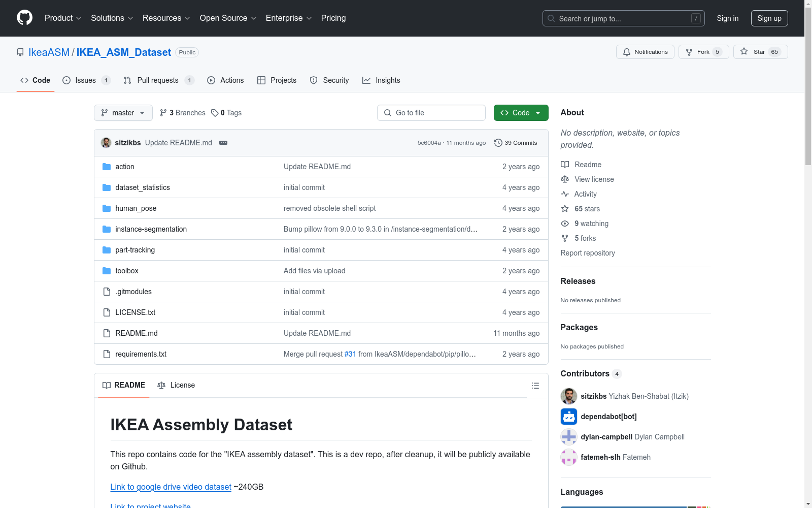Viewport: 812px width, 508px height.
Task: Click the dylan-campbell contributor avatar
Action: 569,437
